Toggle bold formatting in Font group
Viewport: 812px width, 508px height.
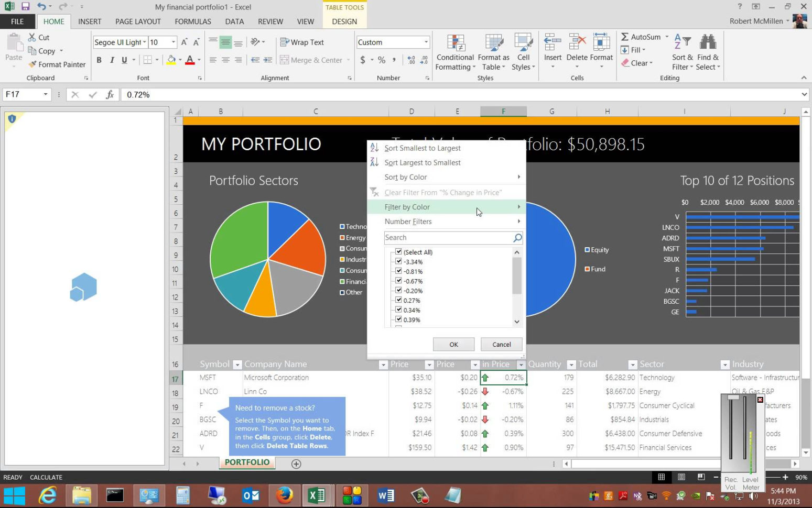pyautogui.click(x=99, y=60)
